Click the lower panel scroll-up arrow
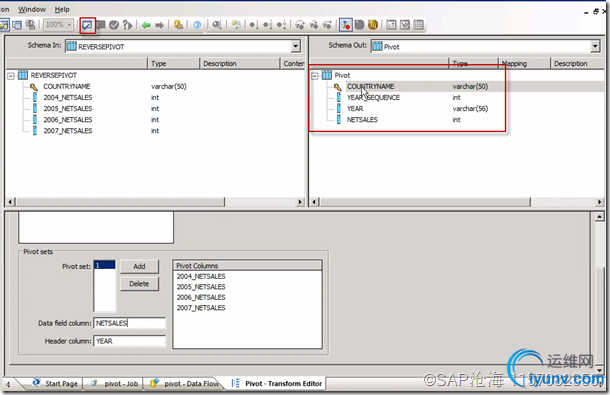The height and width of the screenshot is (395, 610). pos(599,217)
